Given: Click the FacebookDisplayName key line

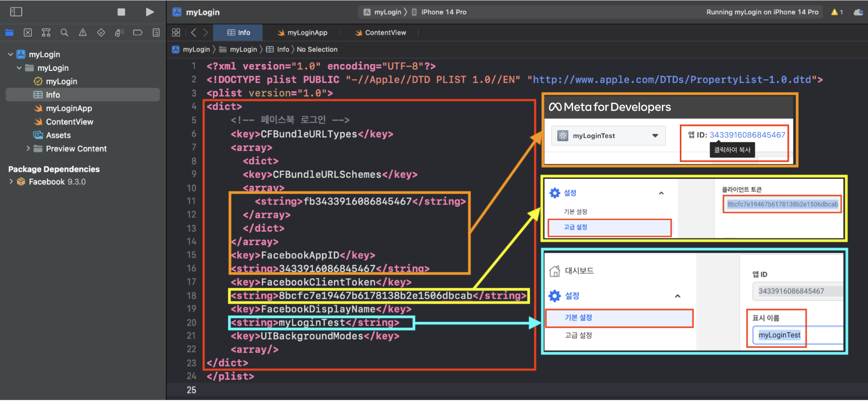Looking at the screenshot, I should (x=321, y=309).
